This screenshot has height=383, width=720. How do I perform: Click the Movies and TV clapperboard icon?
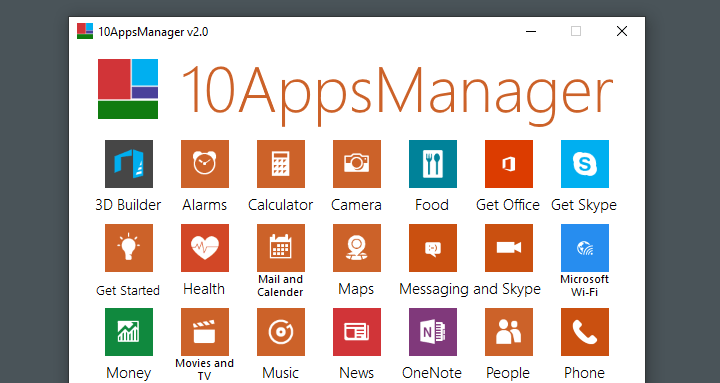(x=205, y=332)
